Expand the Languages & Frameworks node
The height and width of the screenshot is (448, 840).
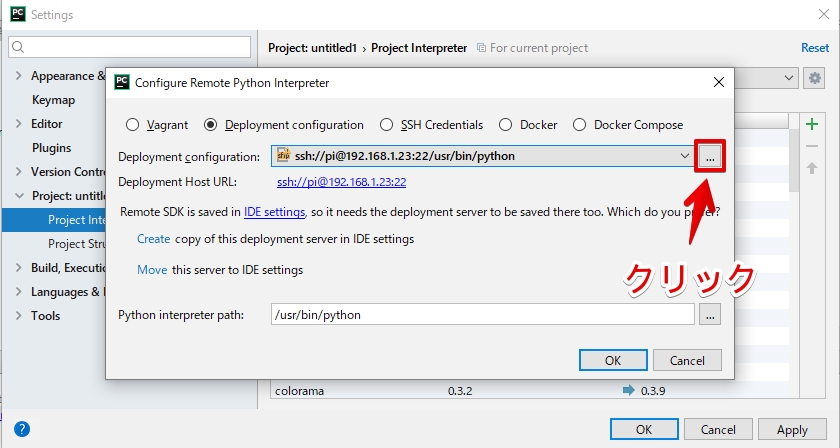[x=19, y=292]
